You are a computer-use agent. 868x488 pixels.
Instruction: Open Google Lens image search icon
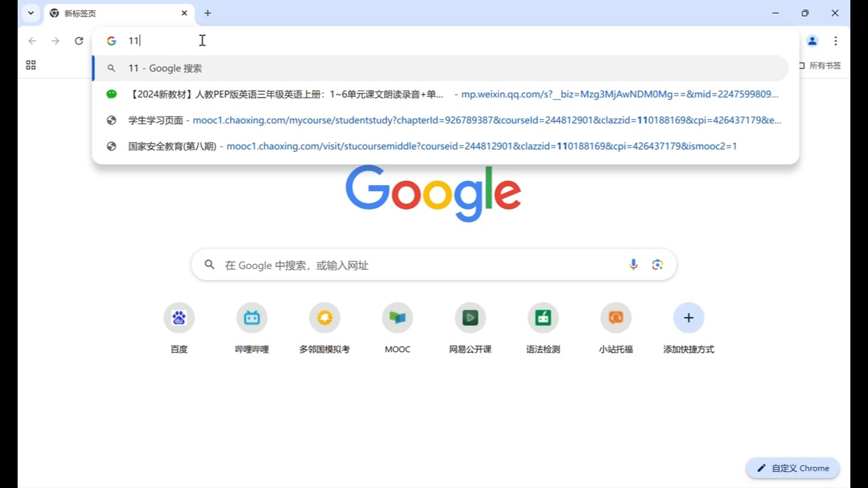pyautogui.click(x=657, y=265)
